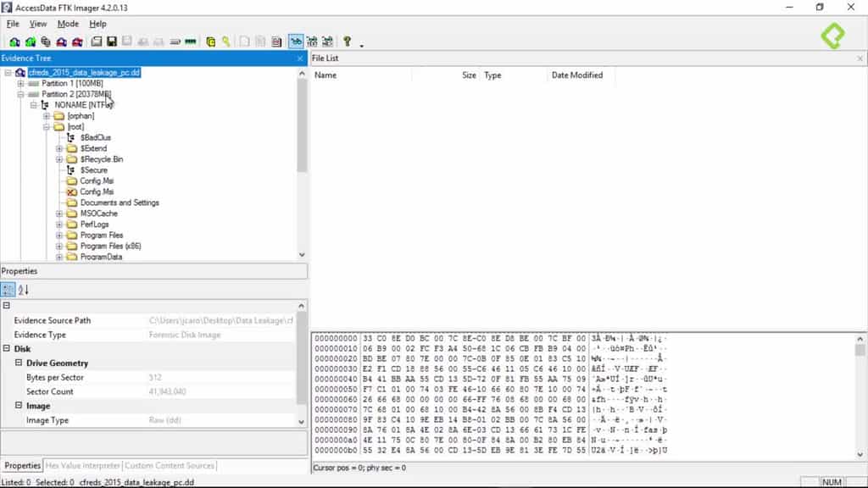Toggle alphabetical sort in Properties pane
This screenshot has width=868, height=488.
coord(23,290)
